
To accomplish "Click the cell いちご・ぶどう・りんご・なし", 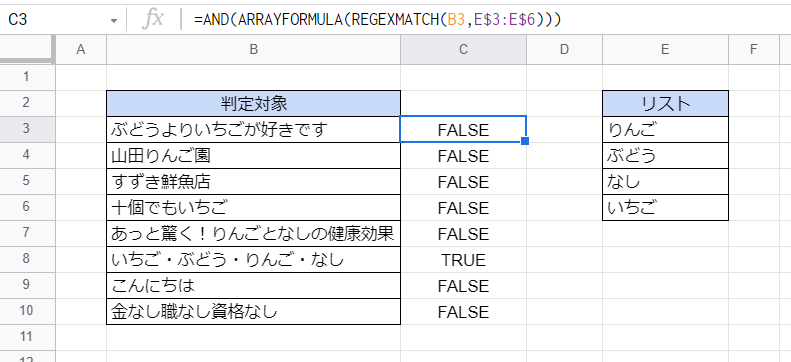I will point(254,260).
